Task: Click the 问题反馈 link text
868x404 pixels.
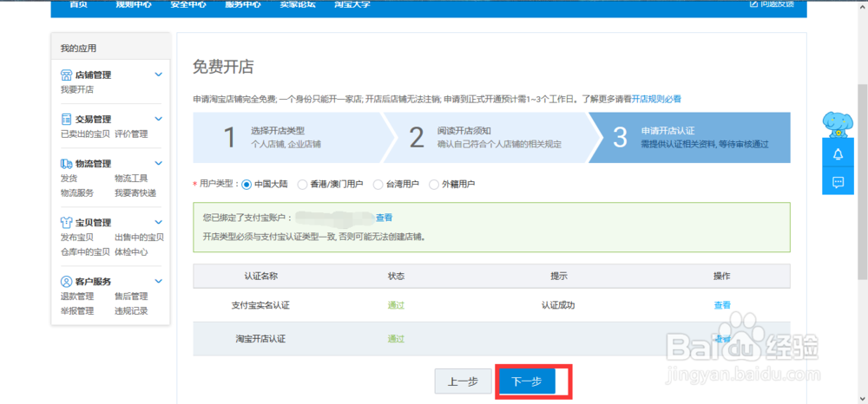Action: click(777, 3)
